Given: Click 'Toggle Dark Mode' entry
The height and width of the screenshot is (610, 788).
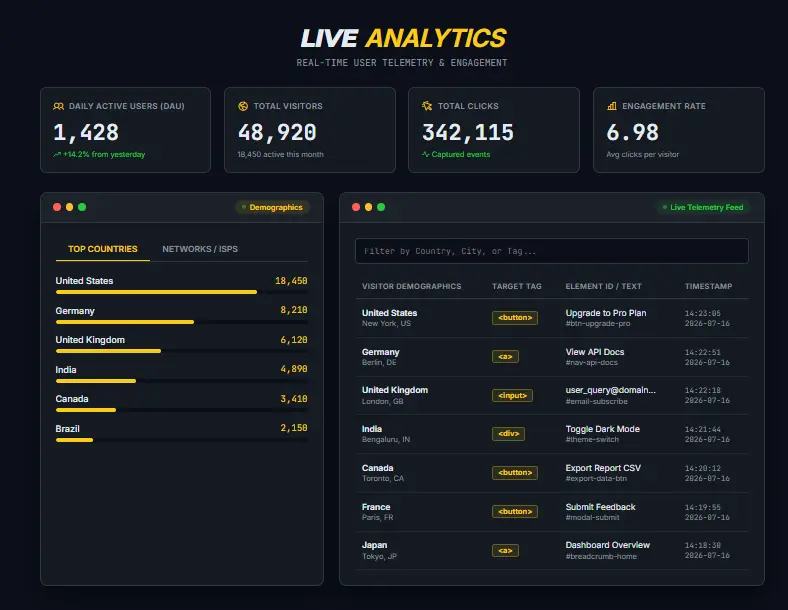Looking at the screenshot, I should coord(603,429).
